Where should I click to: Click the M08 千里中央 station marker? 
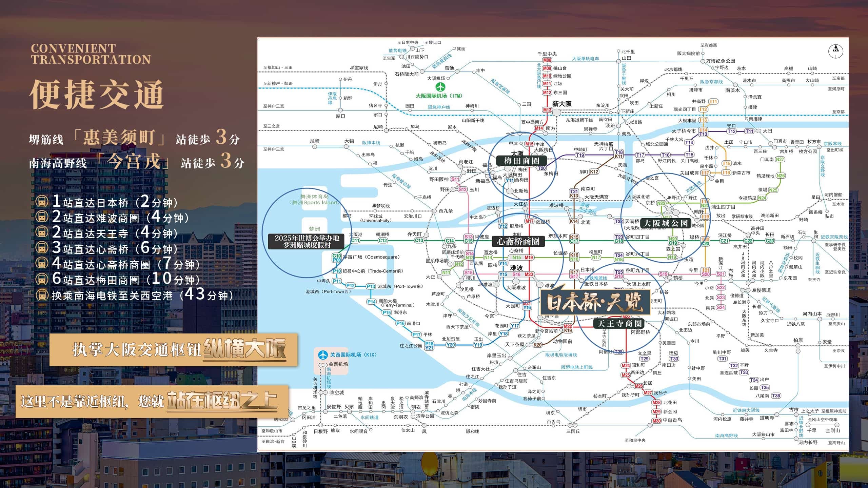tap(547, 60)
